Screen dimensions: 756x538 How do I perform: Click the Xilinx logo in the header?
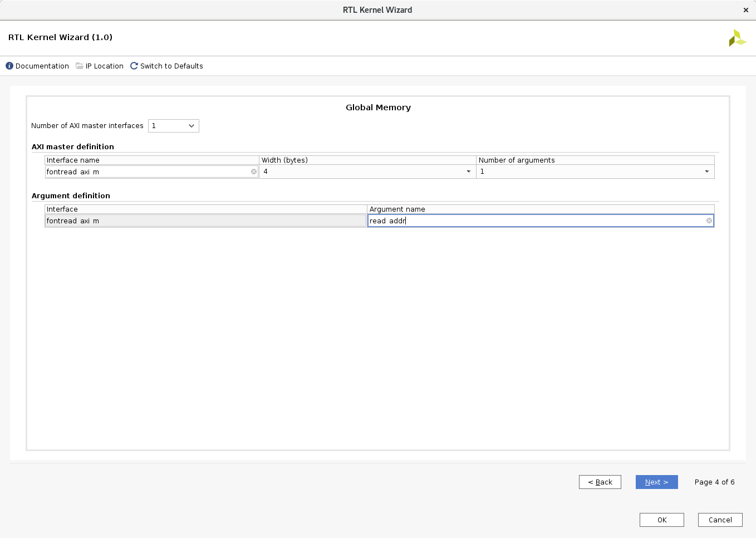(x=737, y=38)
